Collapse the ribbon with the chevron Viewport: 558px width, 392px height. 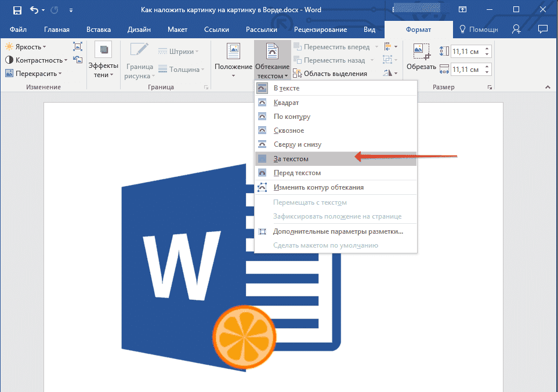click(548, 86)
